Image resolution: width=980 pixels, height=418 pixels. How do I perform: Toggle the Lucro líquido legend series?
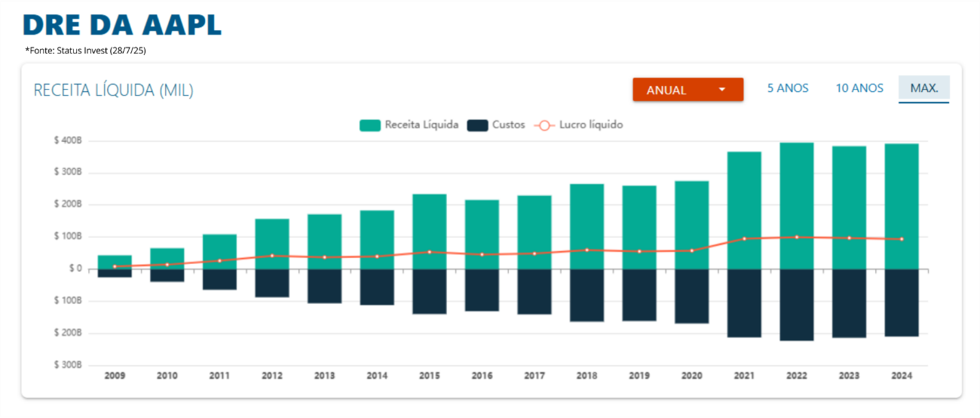tap(578, 125)
